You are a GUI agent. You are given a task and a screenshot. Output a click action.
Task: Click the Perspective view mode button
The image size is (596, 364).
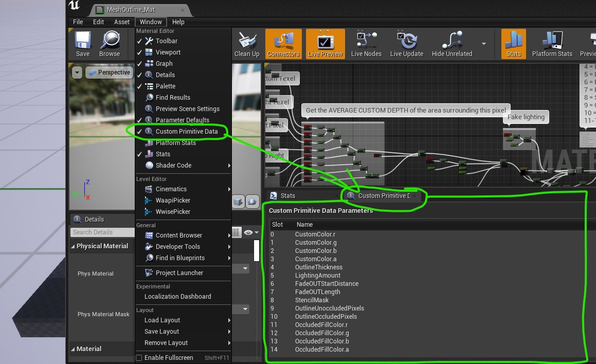(109, 72)
